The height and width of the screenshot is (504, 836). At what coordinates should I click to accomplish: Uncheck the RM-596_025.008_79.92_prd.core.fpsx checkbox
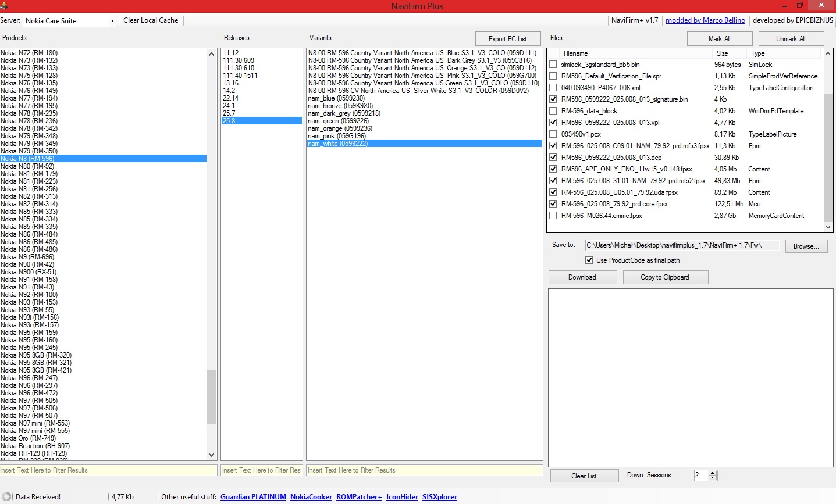point(553,204)
